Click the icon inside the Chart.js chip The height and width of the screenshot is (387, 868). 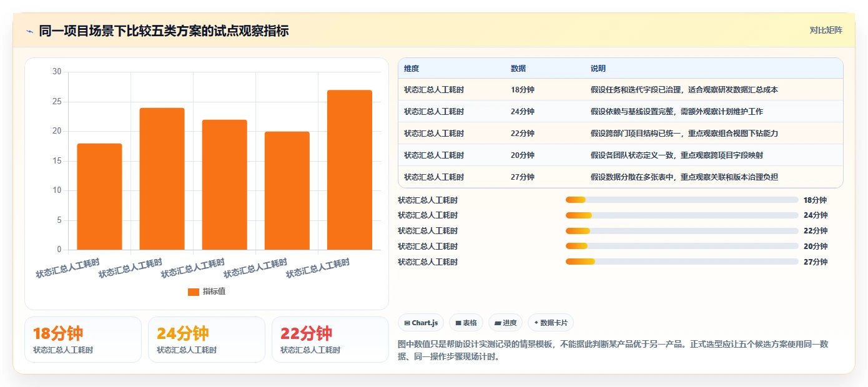407,323
